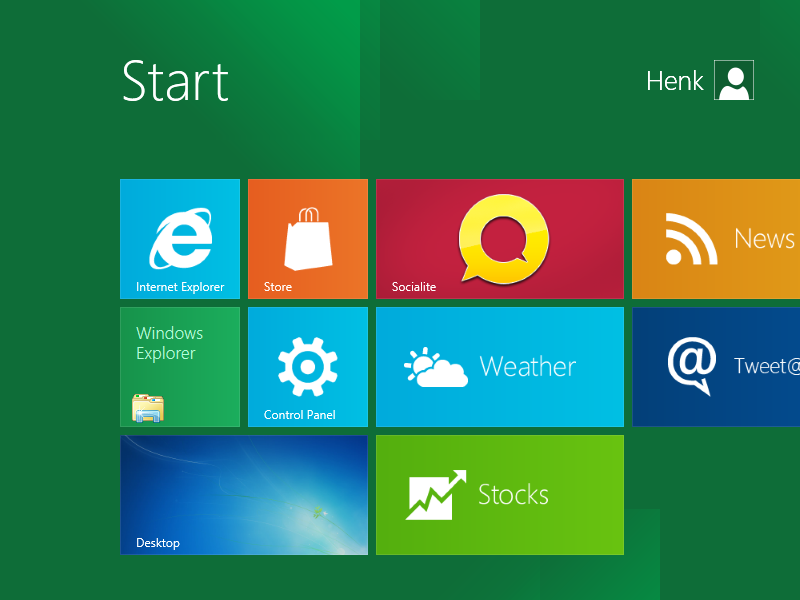Launch the Stocks app tile

pos(499,494)
